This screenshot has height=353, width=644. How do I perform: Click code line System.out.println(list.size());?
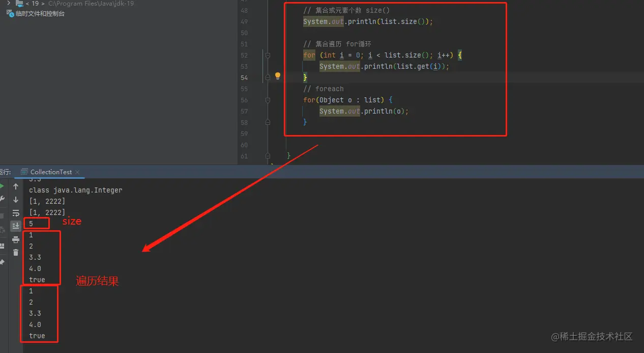pos(368,21)
